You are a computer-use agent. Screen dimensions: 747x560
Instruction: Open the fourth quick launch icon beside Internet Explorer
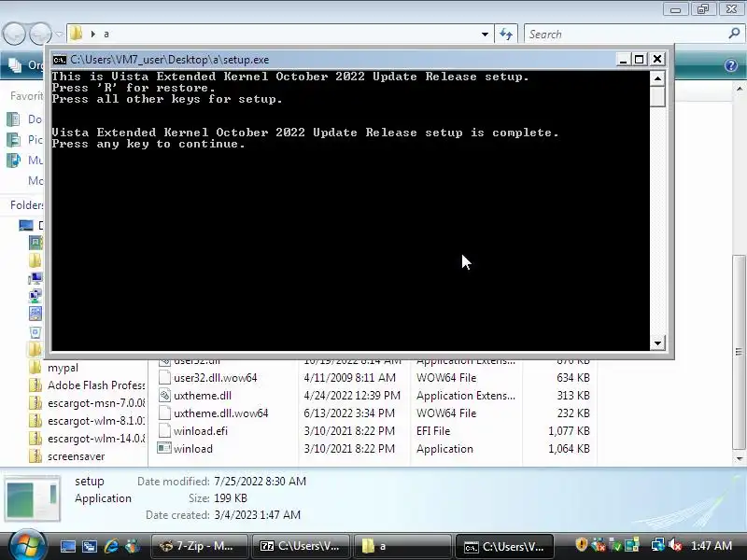[133, 546]
